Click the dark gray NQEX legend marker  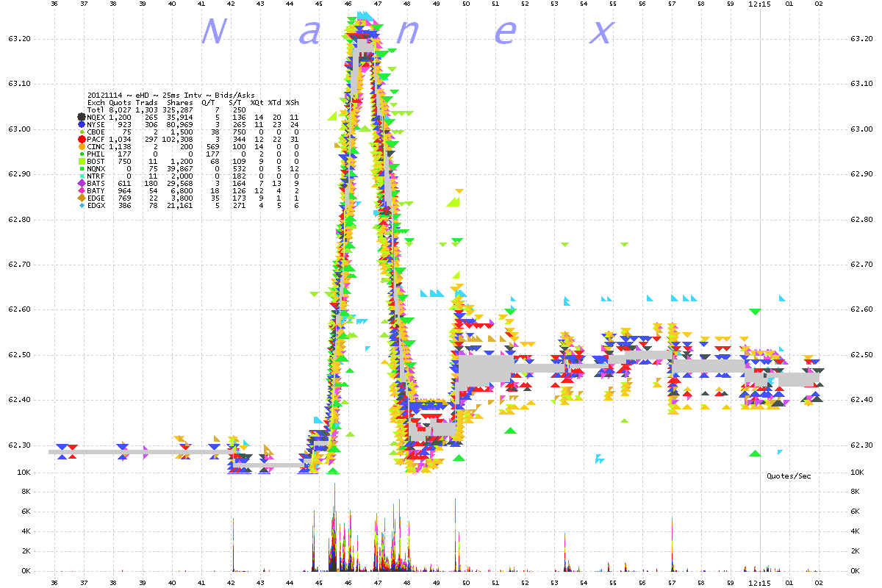point(82,118)
